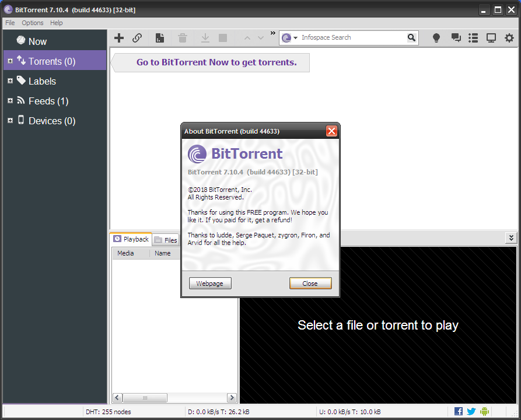Click the Stop Torrent square icon
The width and height of the screenshot is (521, 420).
pyautogui.click(x=223, y=38)
